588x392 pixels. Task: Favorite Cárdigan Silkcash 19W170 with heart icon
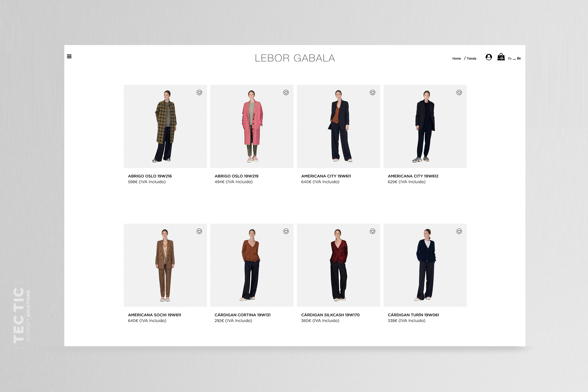coord(372,231)
